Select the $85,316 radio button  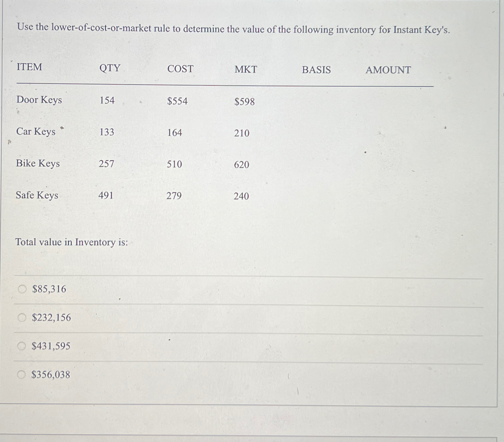(x=22, y=289)
